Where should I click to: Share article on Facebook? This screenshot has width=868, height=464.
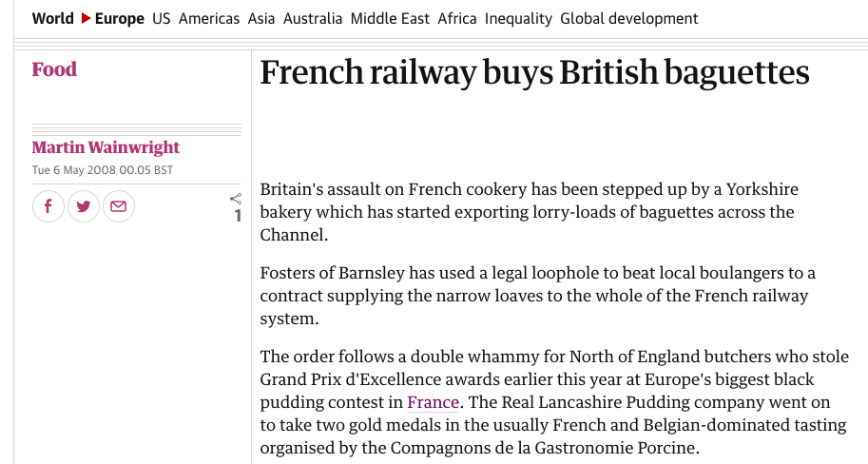(x=48, y=206)
